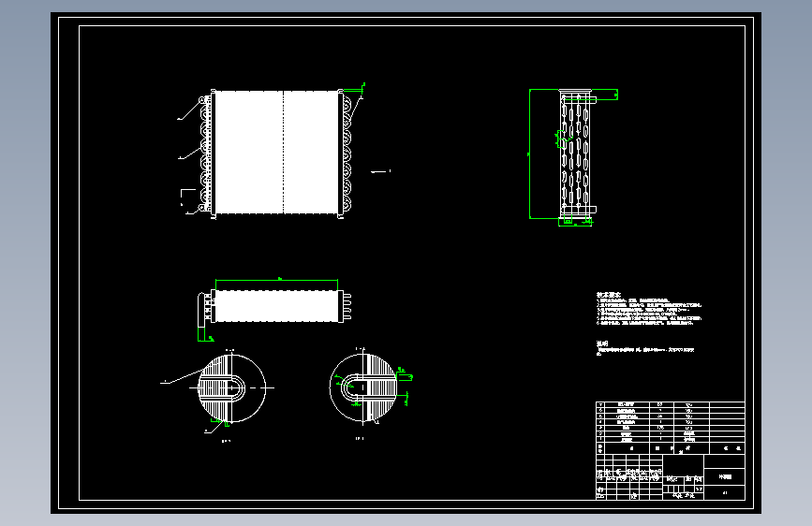The width and height of the screenshot is (812, 526).
Task: Click the technical requirements text block
Action: [649, 309]
